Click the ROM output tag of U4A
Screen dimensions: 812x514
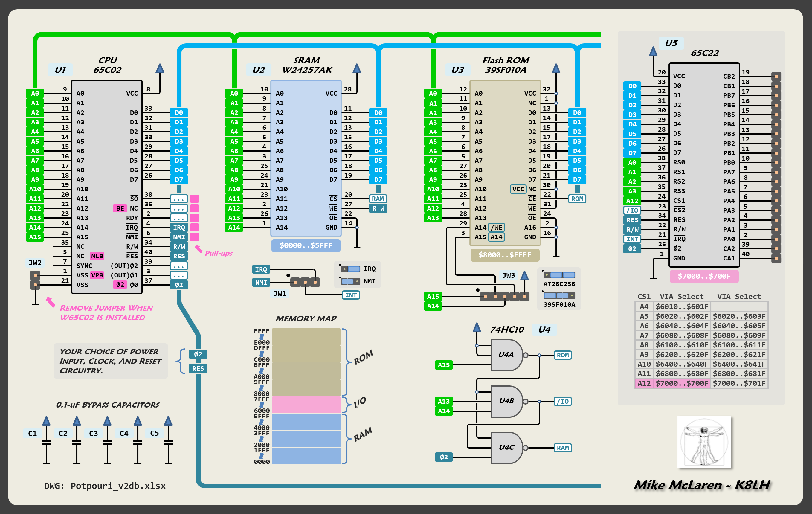point(562,355)
